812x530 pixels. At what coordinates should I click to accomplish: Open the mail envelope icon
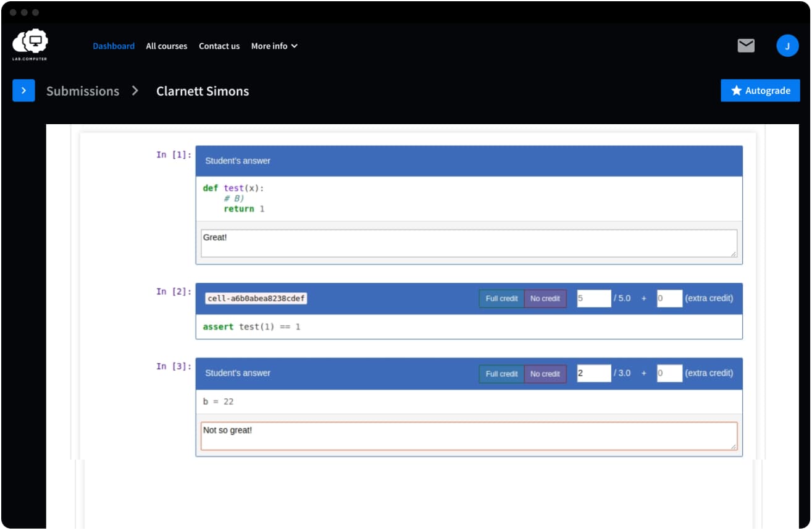pyautogui.click(x=746, y=46)
